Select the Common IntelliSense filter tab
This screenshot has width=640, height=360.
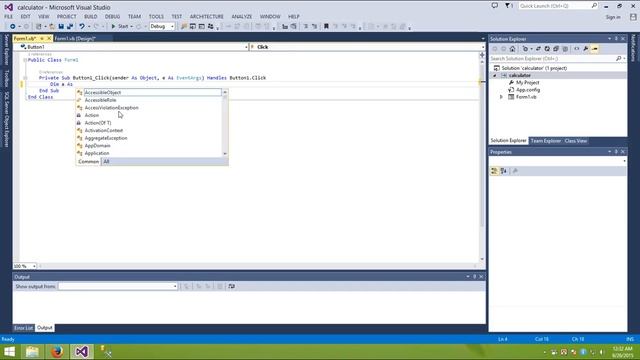click(88, 162)
